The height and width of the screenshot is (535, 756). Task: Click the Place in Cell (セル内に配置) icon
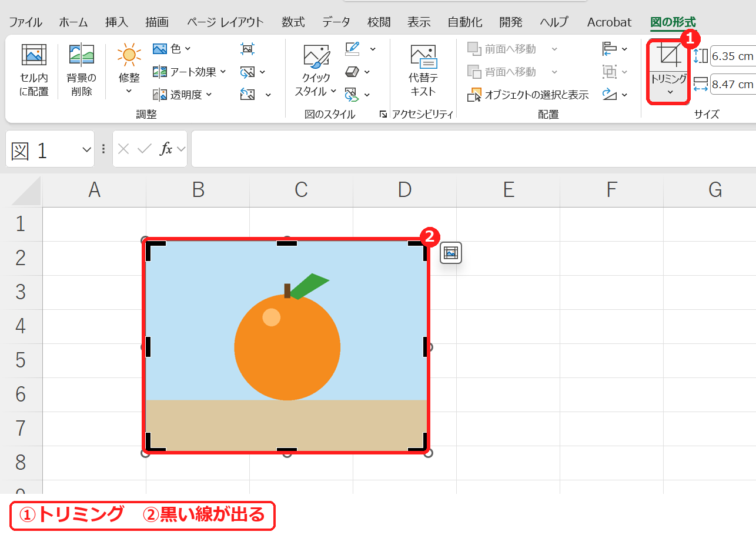coord(34,55)
